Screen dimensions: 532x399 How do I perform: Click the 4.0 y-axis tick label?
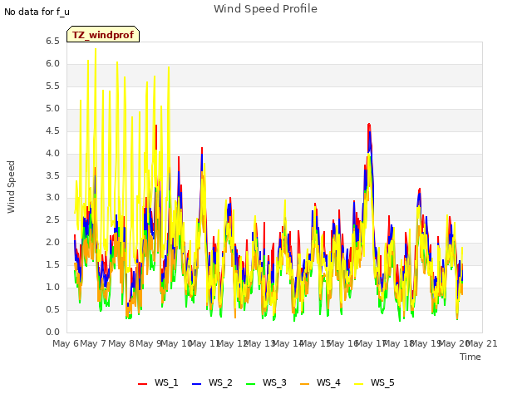(x=52, y=153)
